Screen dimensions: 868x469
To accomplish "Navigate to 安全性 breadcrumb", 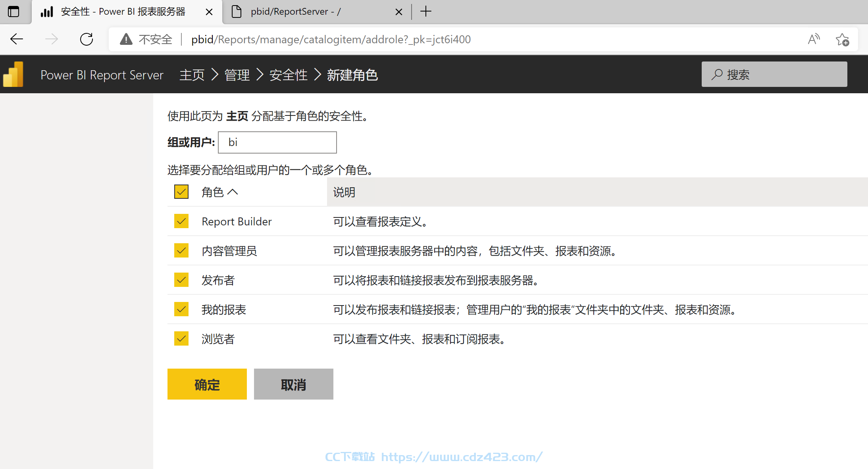I will click(x=289, y=75).
